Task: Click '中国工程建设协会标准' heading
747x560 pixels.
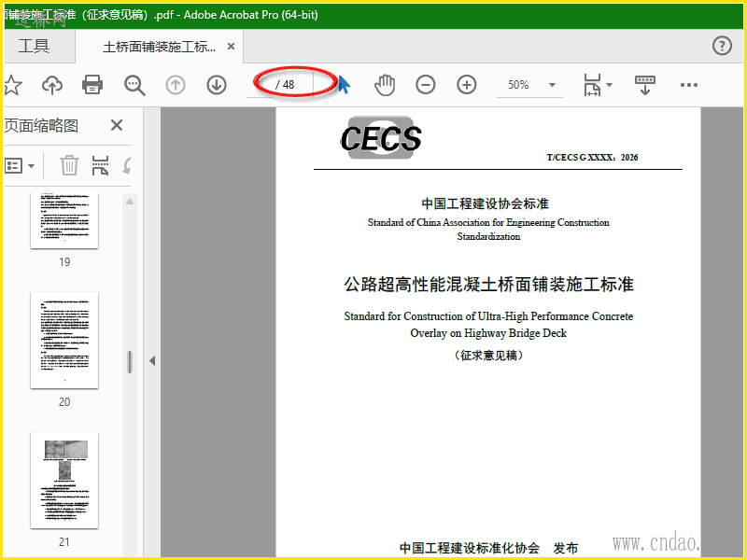Action: click(x=485, y=203)
